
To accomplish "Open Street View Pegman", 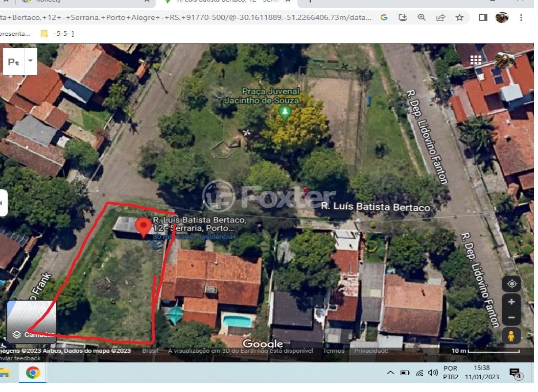I will 511,336.
